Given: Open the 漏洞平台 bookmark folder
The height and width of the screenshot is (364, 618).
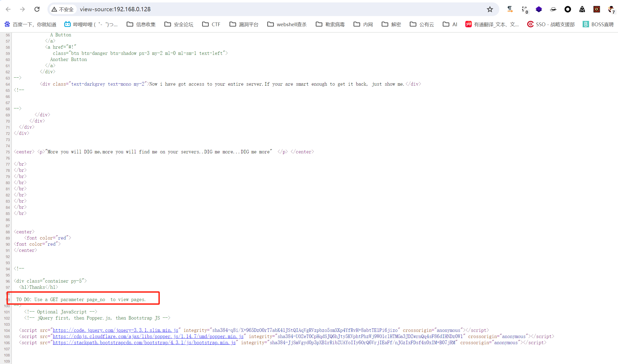Looking at the screenshot, I should (x=244, y=24).
